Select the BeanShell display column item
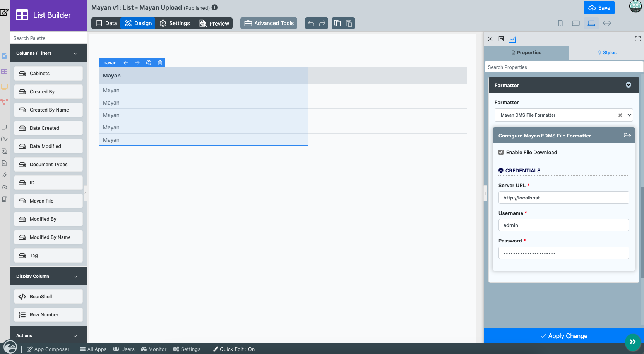The height and width of the screenshot is (354, 644). pos(48,297)
